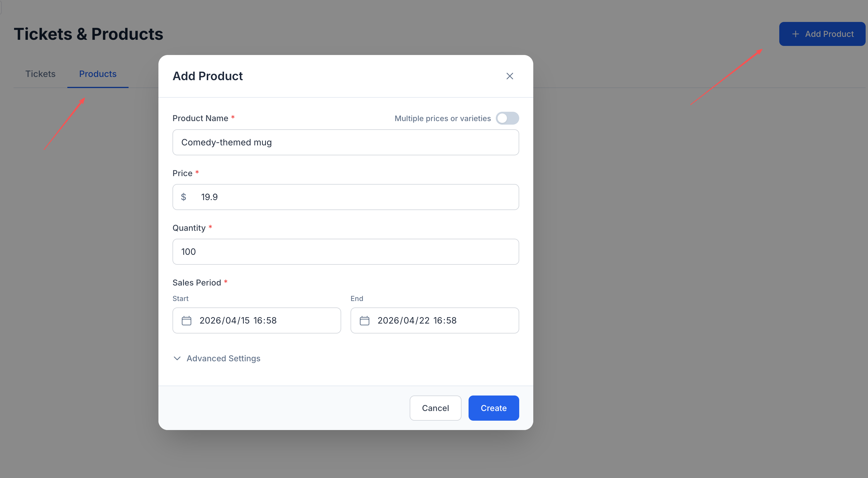Click the dollar sign in the Price field
The image size is (868, 478).
pos(184,197)
